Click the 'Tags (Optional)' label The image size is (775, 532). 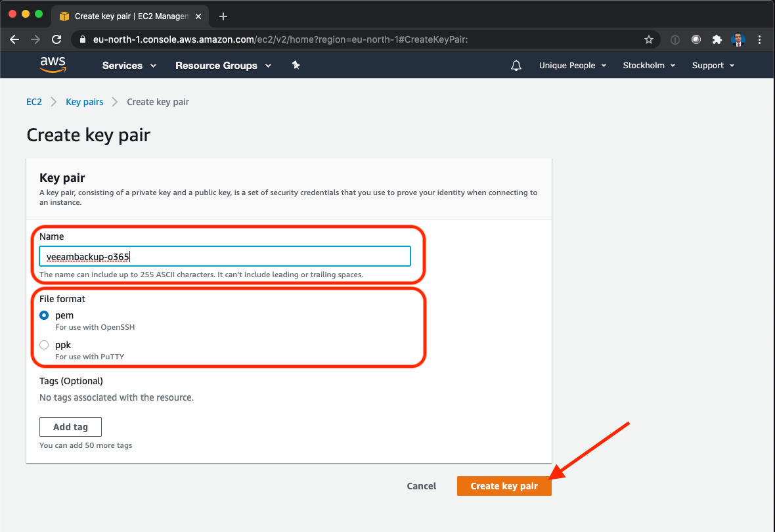[71, 381]
